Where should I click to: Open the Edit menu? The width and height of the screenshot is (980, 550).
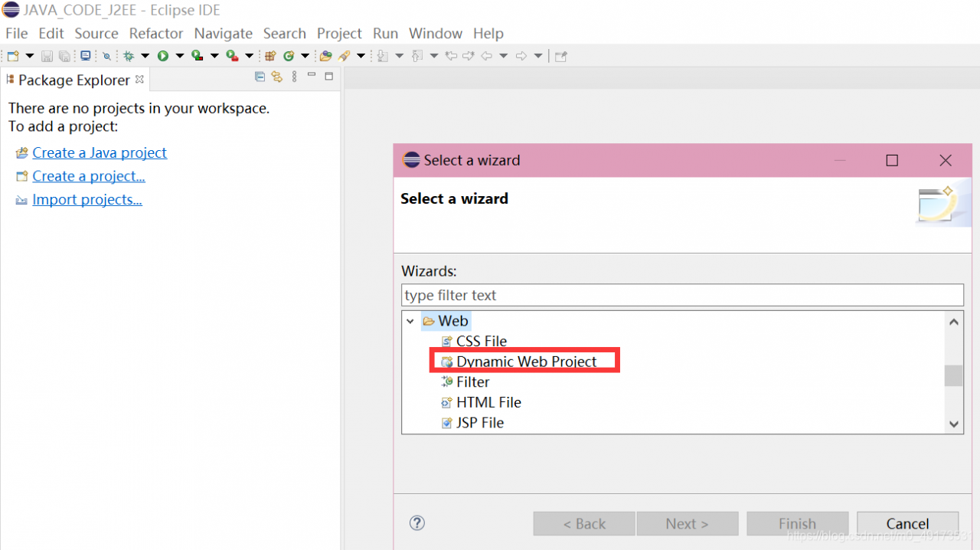tap(51, 34)
